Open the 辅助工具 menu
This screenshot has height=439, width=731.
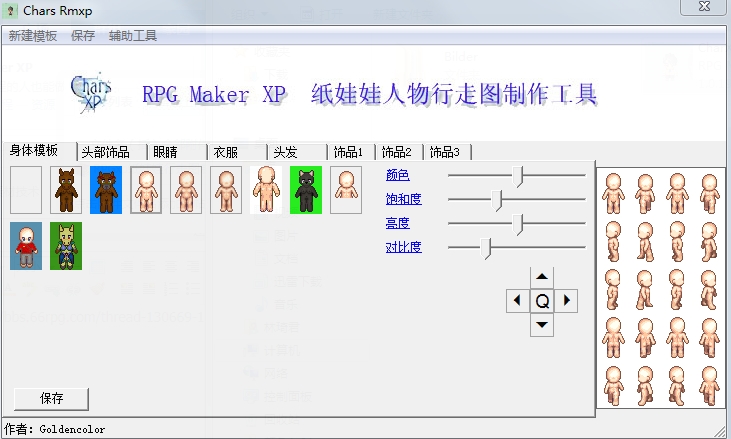(133, 36)
